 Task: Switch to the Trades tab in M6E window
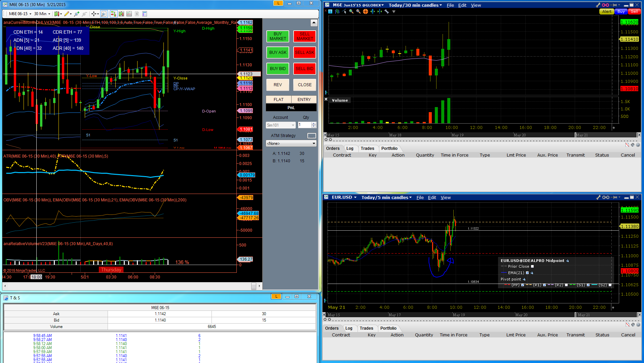(x=367, y=148)
